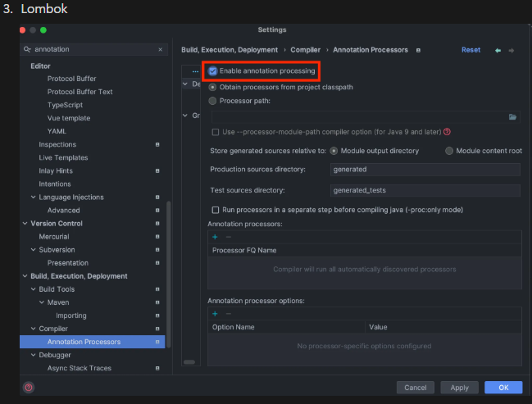Viewport: 532px width, 404px height.
Task: Click the Compiler breadcrumb
Action: 305,50
